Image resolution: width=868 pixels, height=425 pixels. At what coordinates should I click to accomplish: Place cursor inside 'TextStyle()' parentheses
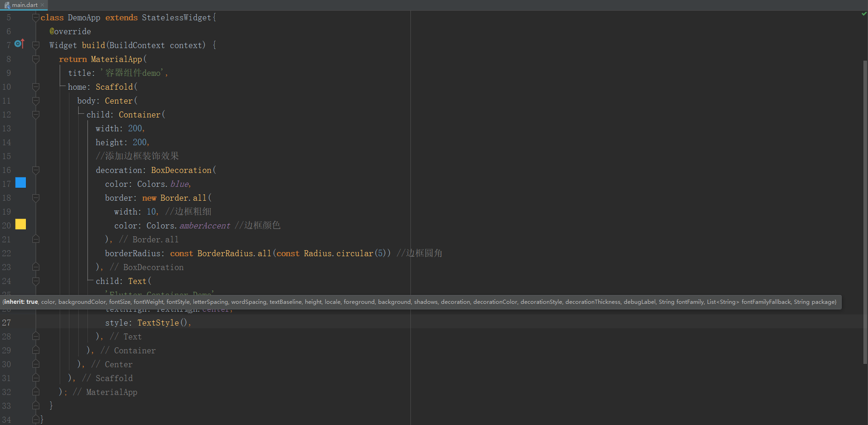(184, 323)
